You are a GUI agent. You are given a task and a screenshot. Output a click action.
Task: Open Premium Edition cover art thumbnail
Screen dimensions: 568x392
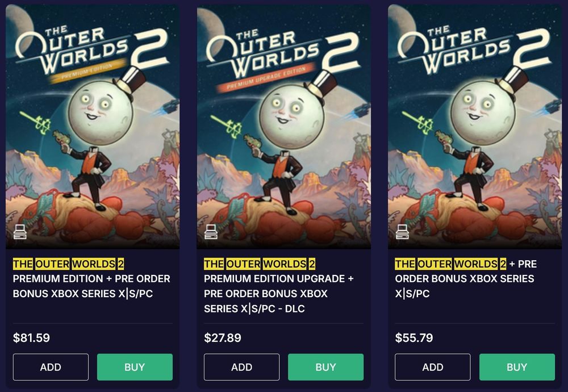(x=93, y=127)
